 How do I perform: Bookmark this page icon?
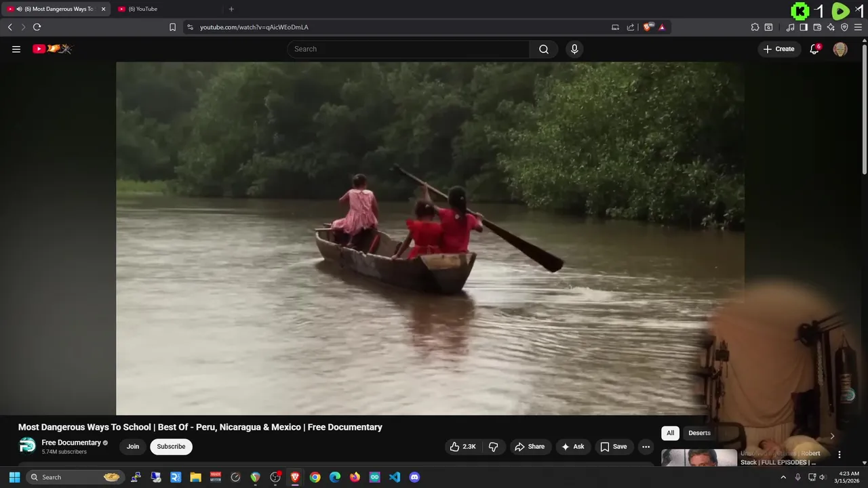tap(172, 27)
